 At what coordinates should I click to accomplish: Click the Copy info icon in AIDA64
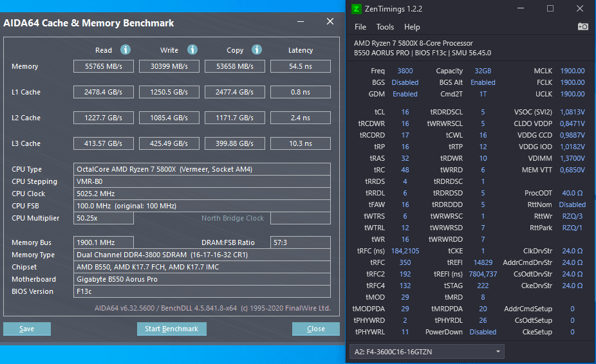click(x=257, y=50)
